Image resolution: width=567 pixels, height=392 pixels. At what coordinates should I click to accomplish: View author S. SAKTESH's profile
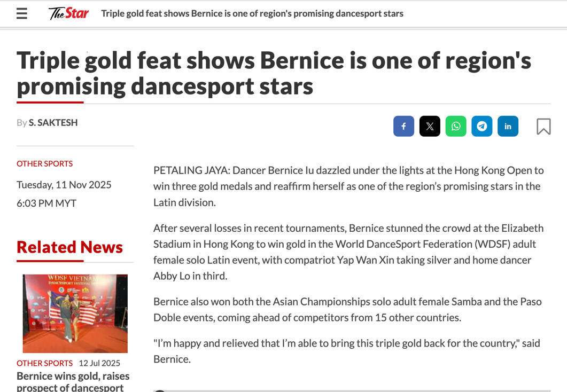tap(53, 122)
